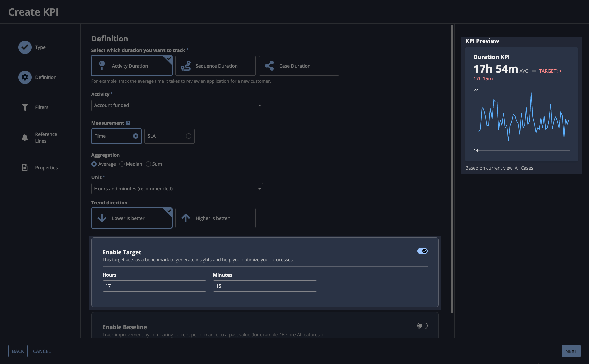Screen dimensions: 589x364
Task: Click the KPI Preview line chart
Action: pos(522,120)
